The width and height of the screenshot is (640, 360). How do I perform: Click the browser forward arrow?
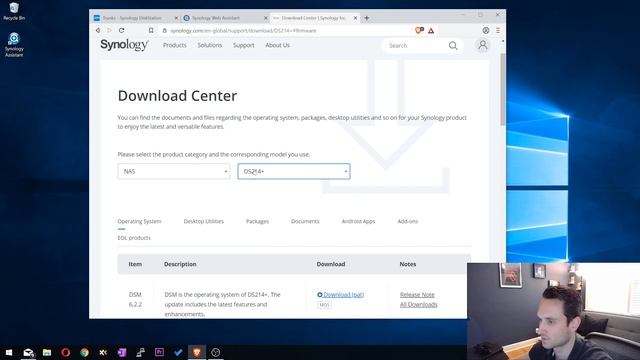click(x=109, y=31)
